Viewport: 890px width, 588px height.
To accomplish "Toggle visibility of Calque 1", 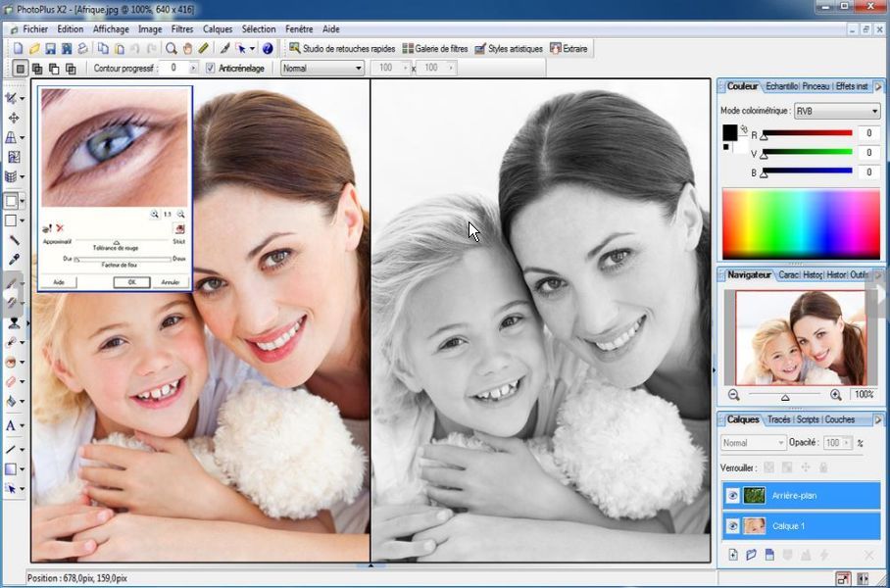I will (732, 526).
